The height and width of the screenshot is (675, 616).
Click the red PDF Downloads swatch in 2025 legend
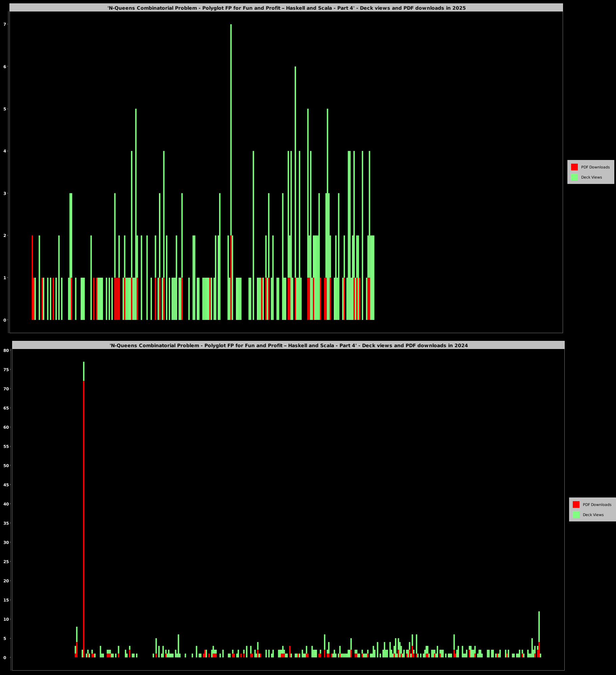574,167
